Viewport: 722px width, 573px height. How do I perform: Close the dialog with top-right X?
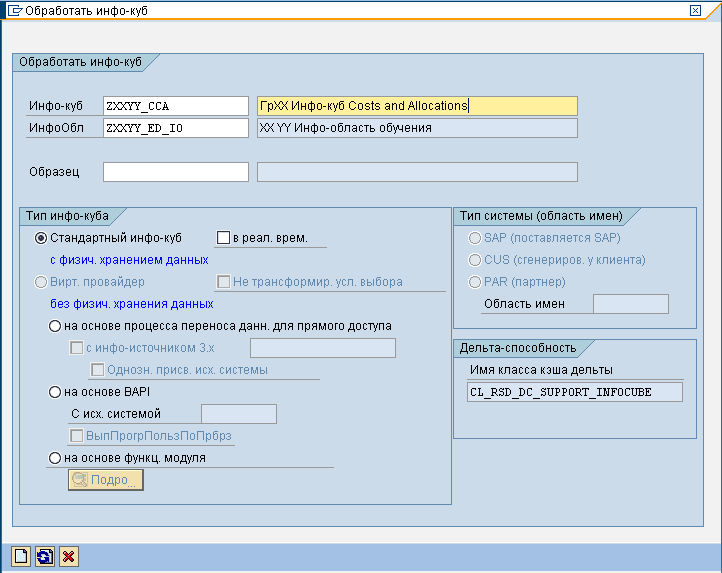pyautogui.click(x=695, y=10)
